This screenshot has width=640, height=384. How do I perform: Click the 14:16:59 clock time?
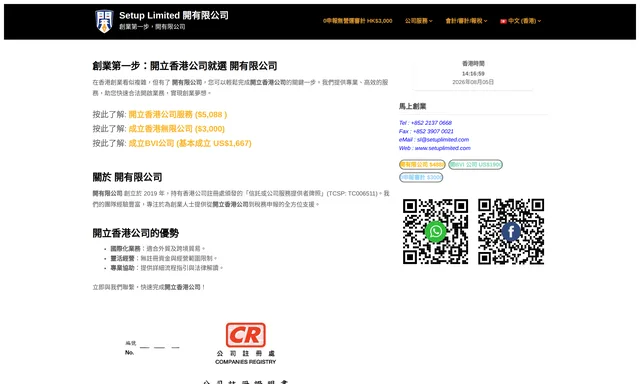473,73
